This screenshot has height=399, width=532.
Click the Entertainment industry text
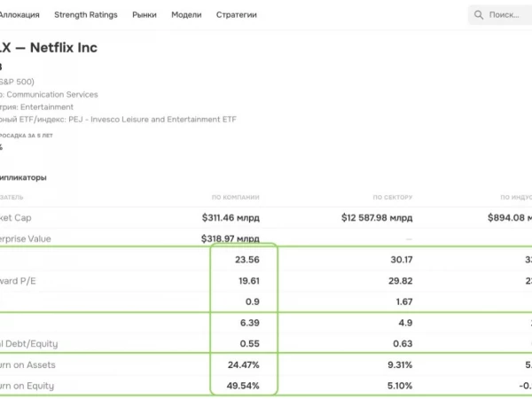(x=47, y=107)
